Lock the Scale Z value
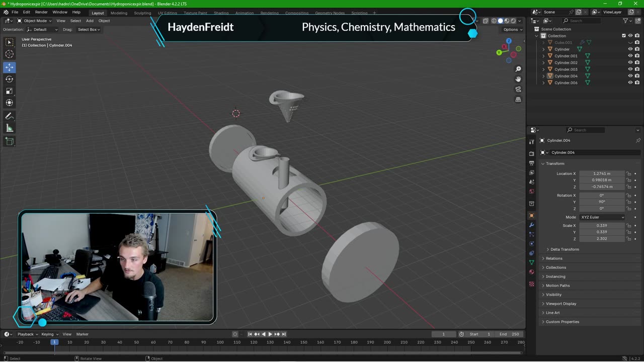 coord(628,238)
